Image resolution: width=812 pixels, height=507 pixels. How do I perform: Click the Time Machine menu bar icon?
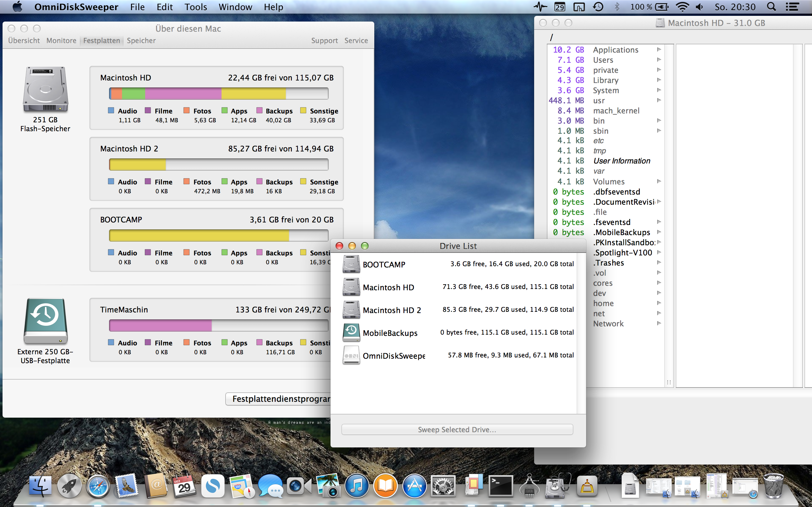(x=598, y=7)
